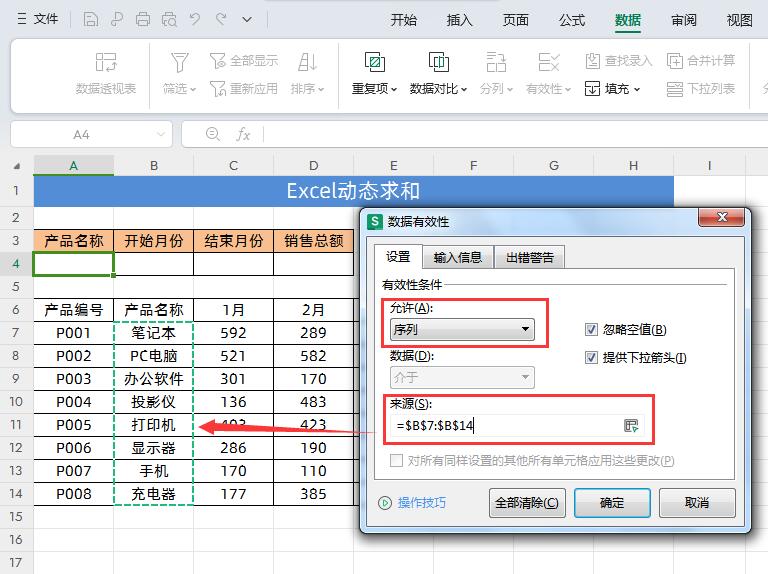Switch to the 公式 ribbon tab
The width and height of the screenshot is (768, 574).
(572, 20)
